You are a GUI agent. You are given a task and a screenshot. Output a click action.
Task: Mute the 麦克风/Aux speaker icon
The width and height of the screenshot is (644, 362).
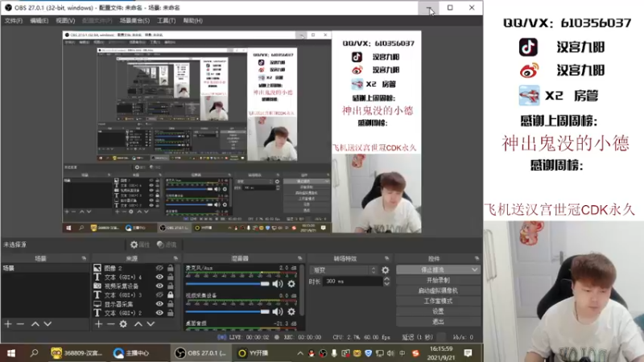tap(278, 284)
